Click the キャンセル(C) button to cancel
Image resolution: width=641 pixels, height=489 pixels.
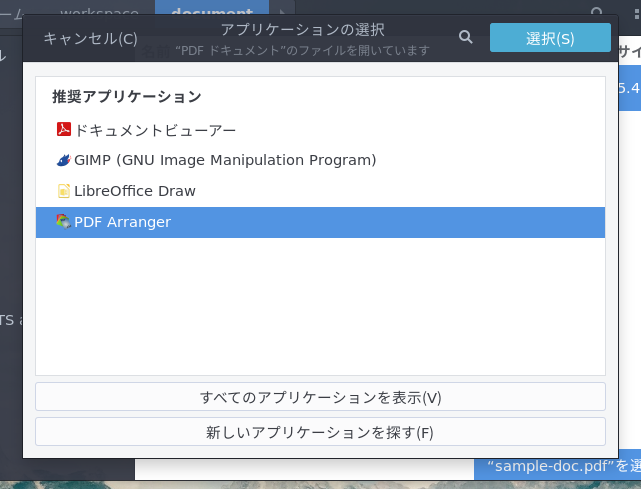[x=90, y=38]
